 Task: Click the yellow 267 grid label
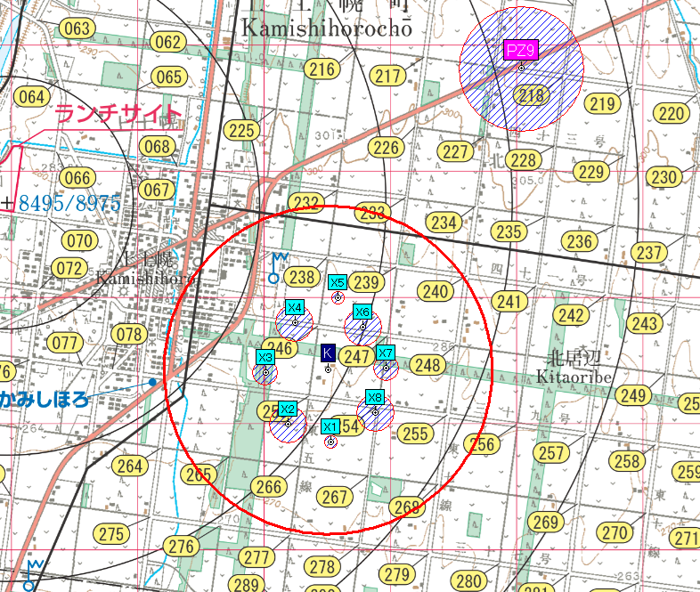(x=336, y=497)
